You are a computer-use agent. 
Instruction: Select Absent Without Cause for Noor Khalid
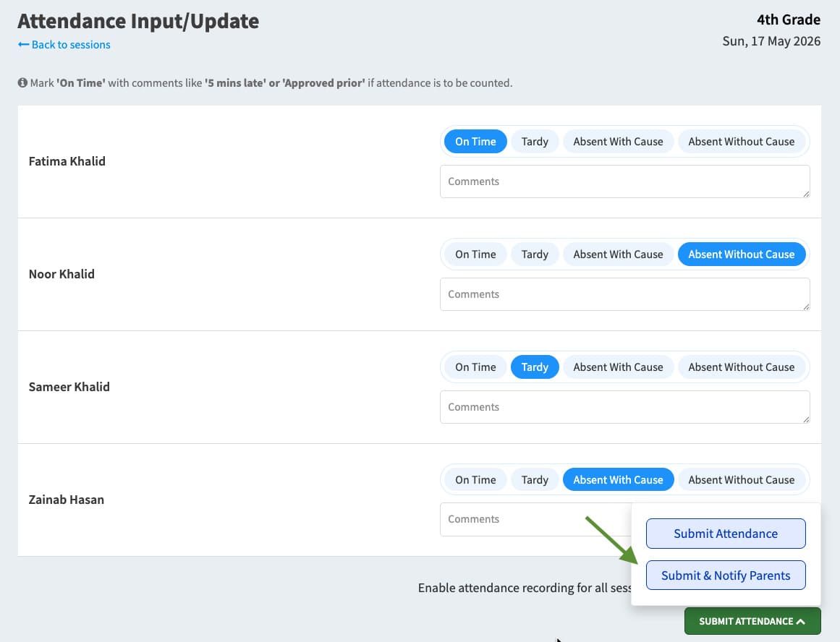[742, 254]
